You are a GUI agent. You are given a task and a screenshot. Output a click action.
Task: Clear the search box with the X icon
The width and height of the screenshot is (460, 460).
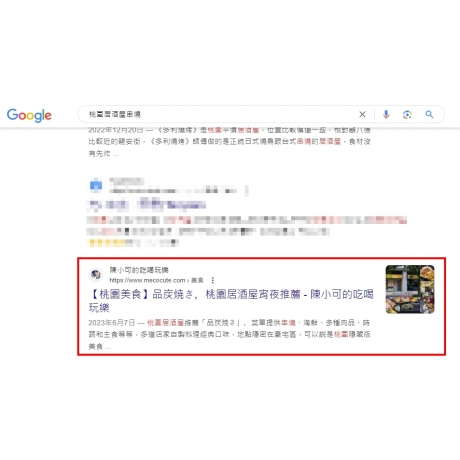point(362,114)
